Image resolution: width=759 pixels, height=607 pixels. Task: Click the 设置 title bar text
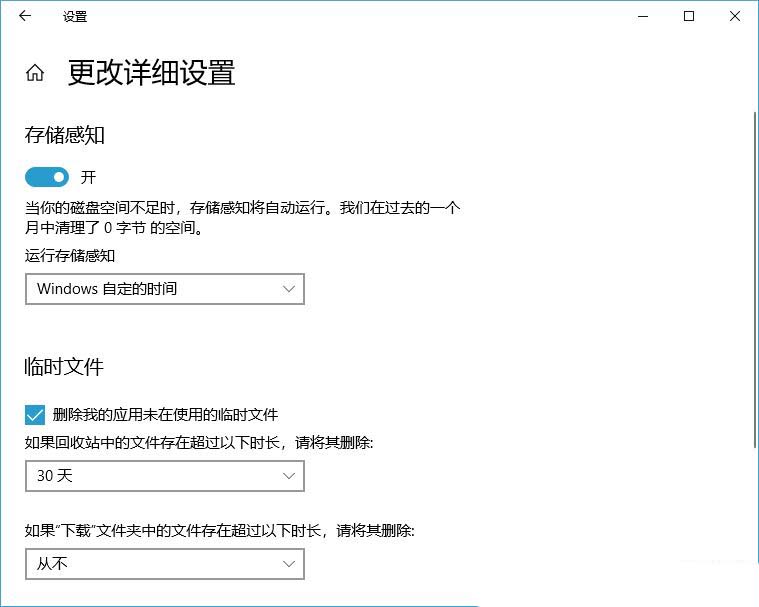click(x=75, y=16)
